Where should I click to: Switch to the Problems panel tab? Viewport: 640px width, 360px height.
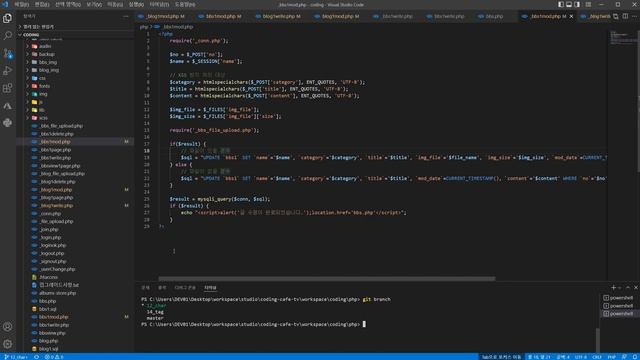click(145, 288)
